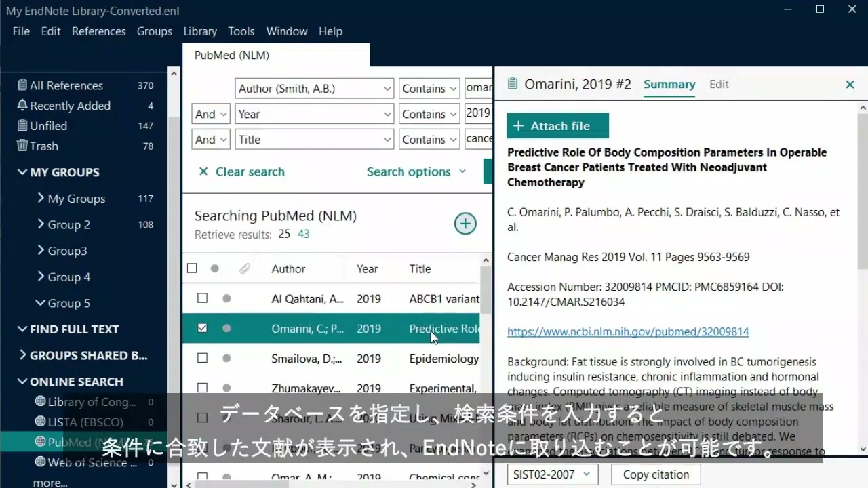Open the Edit menu
The height and width of the screenshot is (488, 868).
51,31
